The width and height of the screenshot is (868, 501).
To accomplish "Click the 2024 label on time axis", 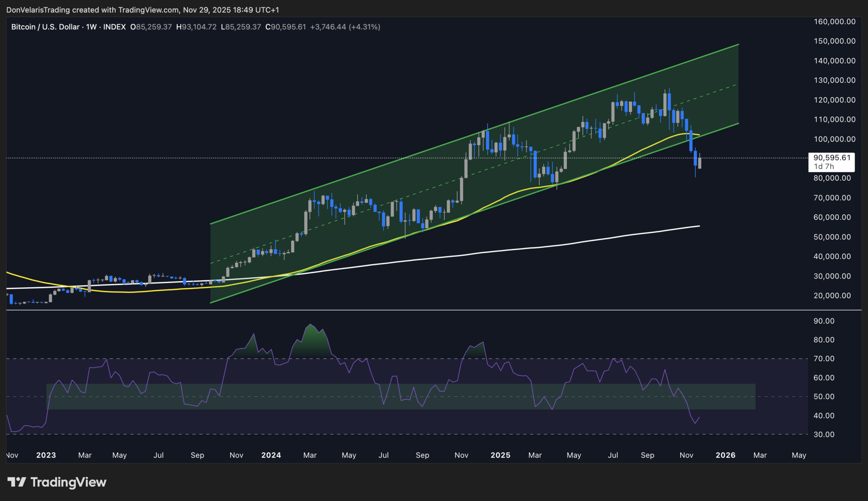I will (271, 455).
